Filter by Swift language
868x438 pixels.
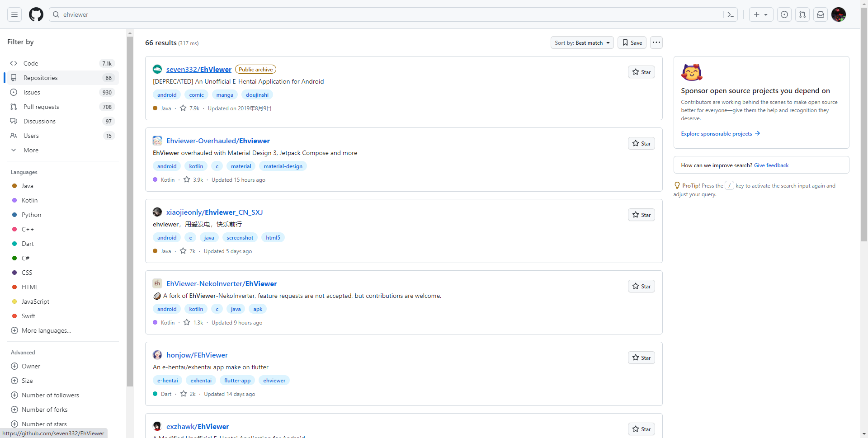63,316
